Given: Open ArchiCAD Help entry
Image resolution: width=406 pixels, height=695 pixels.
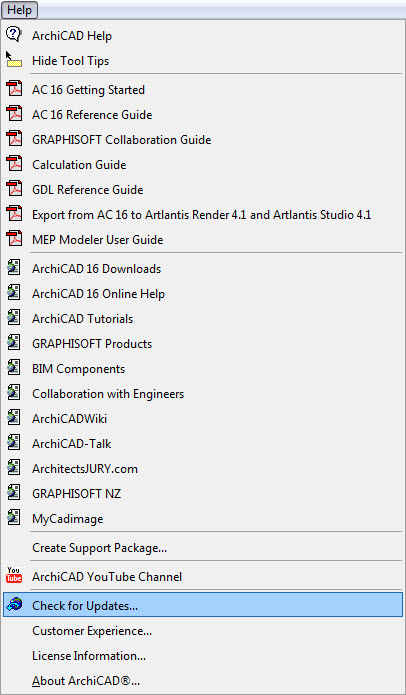Looking at the screenshot, I should [203, 35].
